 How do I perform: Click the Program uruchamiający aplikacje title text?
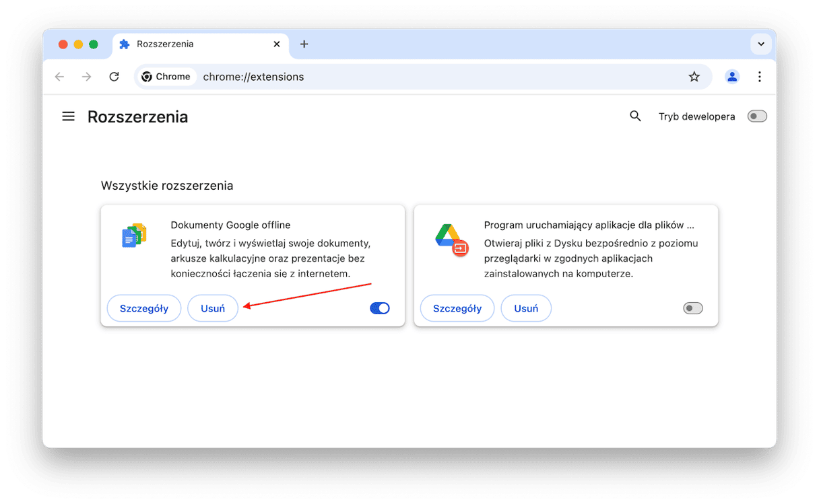(589, 225)
